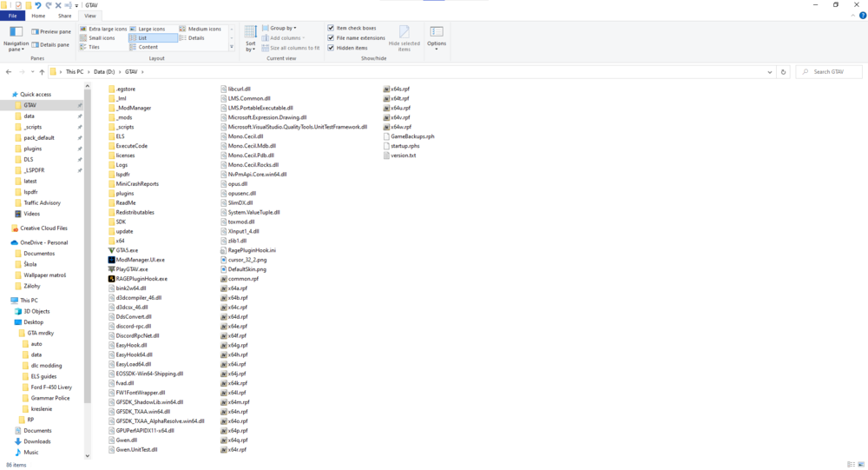
Task: Click in the Search GTAV field
Action: pyautogui.click(x=829, y=72)
